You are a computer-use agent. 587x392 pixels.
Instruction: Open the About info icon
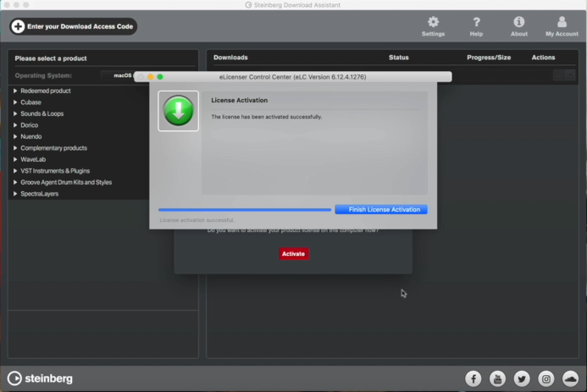click(519, 22)
